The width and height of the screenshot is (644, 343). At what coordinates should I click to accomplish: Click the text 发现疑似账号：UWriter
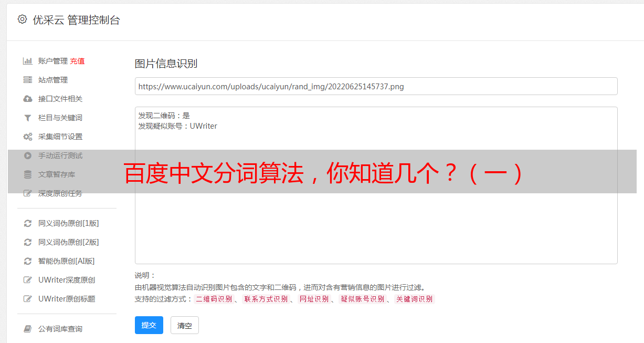[x=177, y=126]
